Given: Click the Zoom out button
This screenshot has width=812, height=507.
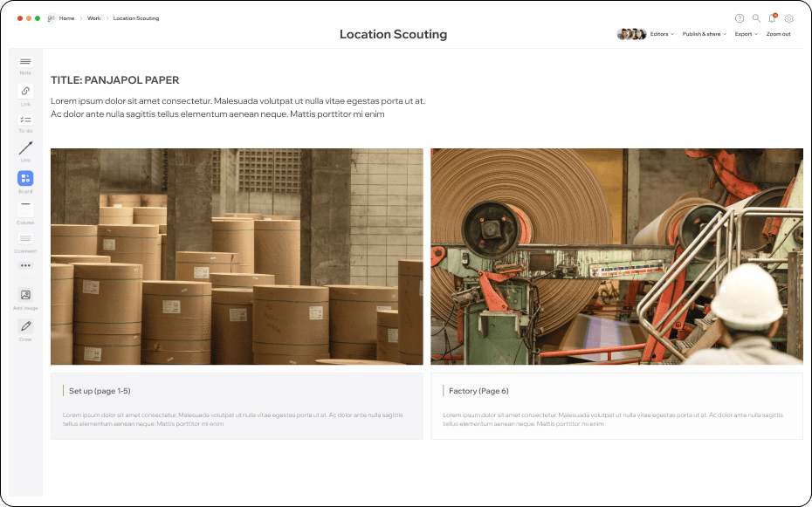Looking at the screenshot, I should click(778, 34).
